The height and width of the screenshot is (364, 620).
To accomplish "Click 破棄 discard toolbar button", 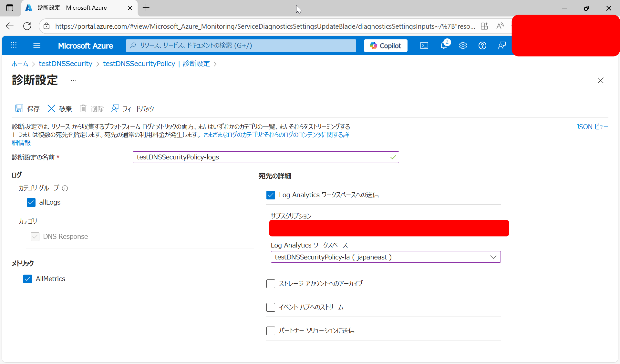I will (59, 109).
